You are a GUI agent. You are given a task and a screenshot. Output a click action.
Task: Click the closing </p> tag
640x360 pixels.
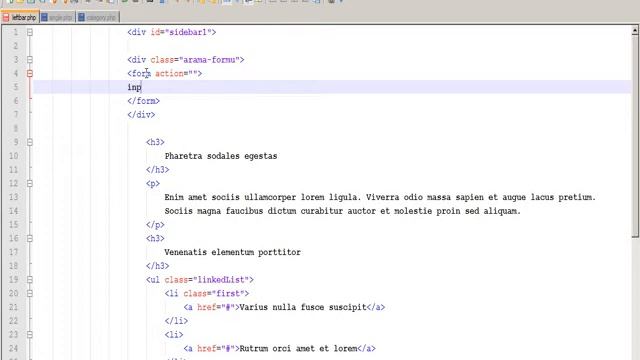click(155, 224)
